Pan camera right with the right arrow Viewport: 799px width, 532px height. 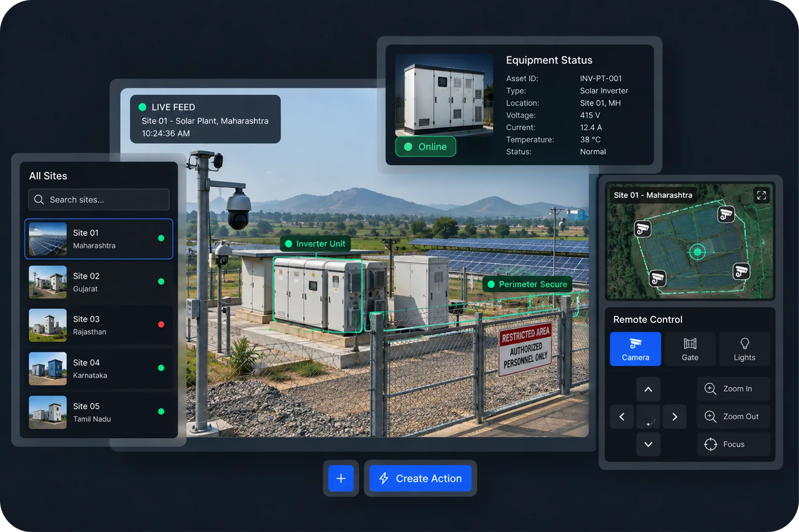tap(675, 417)
